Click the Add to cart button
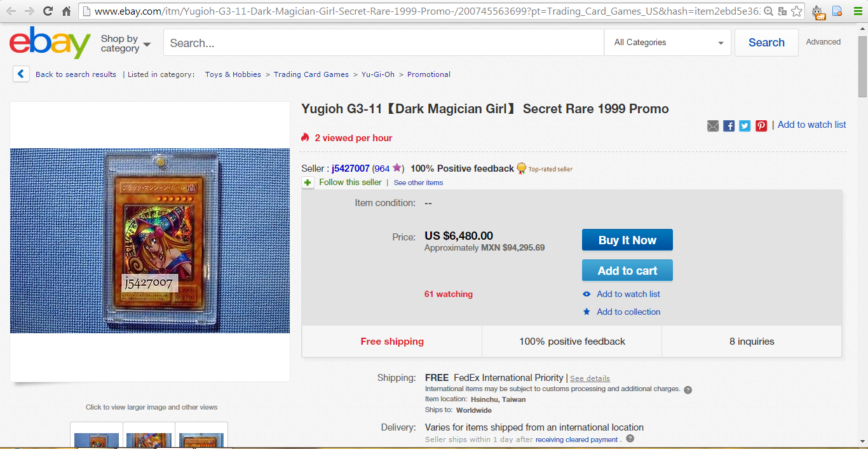The image size is (868, 449). pos(627,270)
